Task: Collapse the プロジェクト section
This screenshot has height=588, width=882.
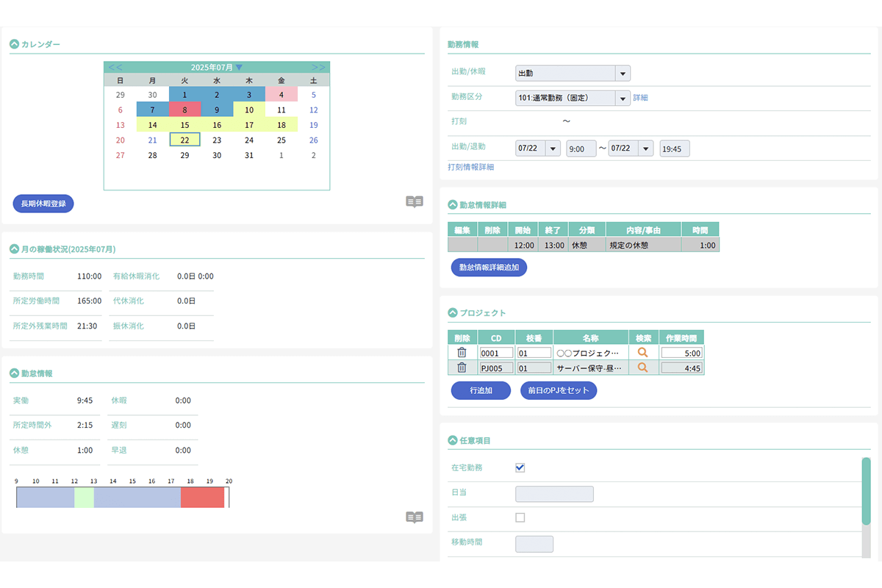Action: click(x=453, y=313)
